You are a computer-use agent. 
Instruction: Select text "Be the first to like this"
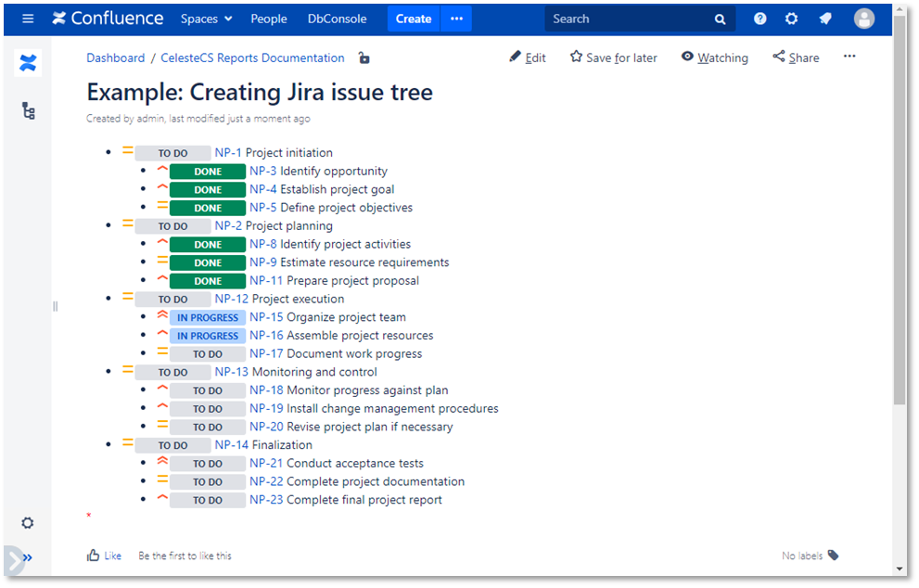pos(185,556)
